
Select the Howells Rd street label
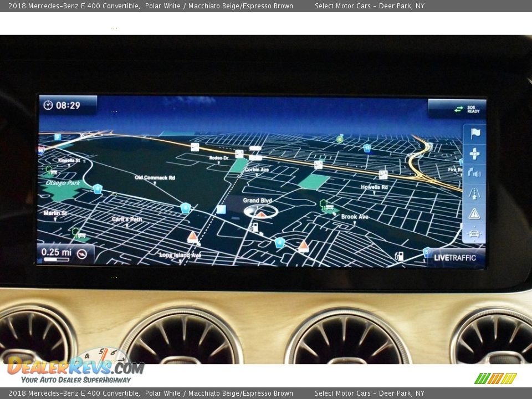click(374, 187)
